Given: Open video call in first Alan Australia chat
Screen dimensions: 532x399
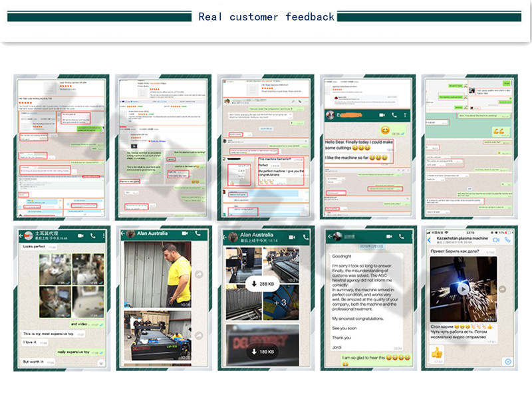Looking at the screenshot, I should tap(185, 233).
